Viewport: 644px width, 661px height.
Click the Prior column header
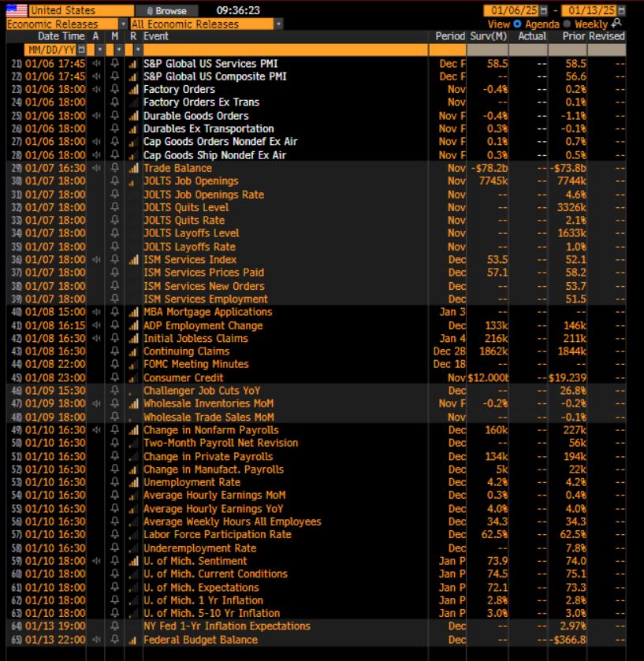click(x=574, y=36)
